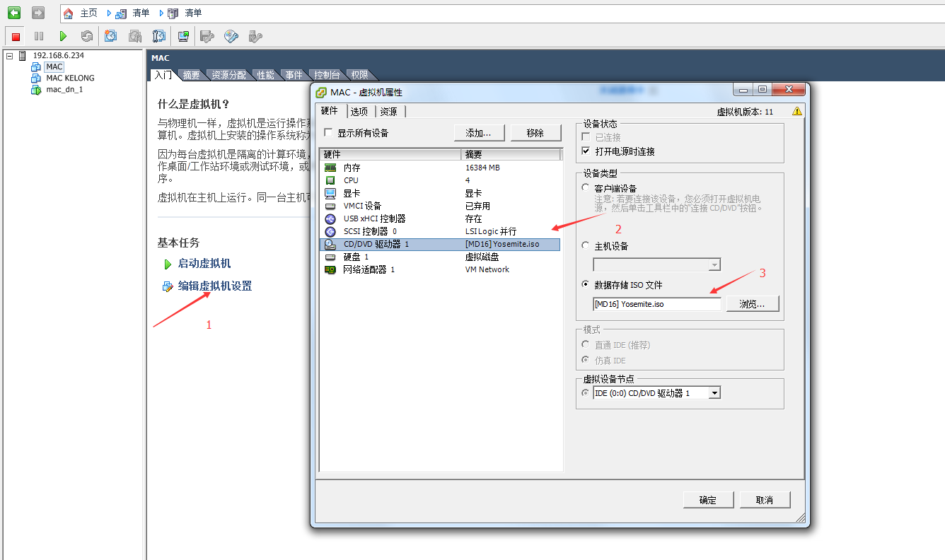Click the 取消 cancel button
The width and height of the screenshot is (945, 560).
(x=765, y=500)
